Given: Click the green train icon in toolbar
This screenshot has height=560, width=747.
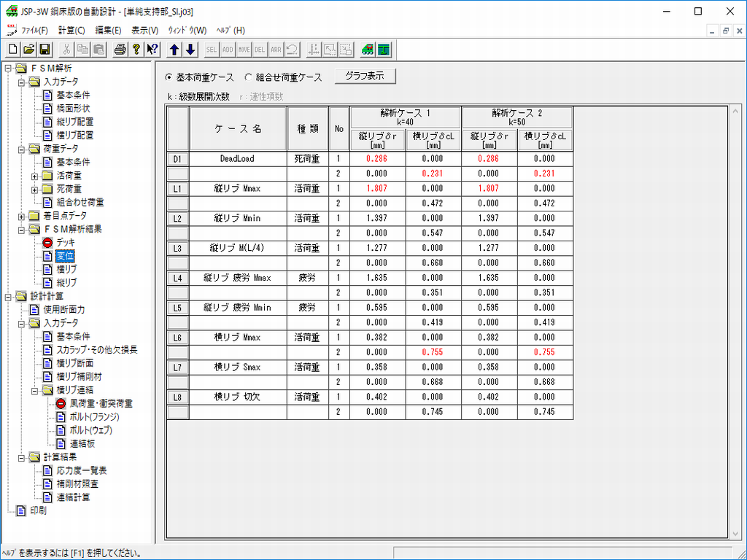Looking at the screenshot, I should coord(368,50).
